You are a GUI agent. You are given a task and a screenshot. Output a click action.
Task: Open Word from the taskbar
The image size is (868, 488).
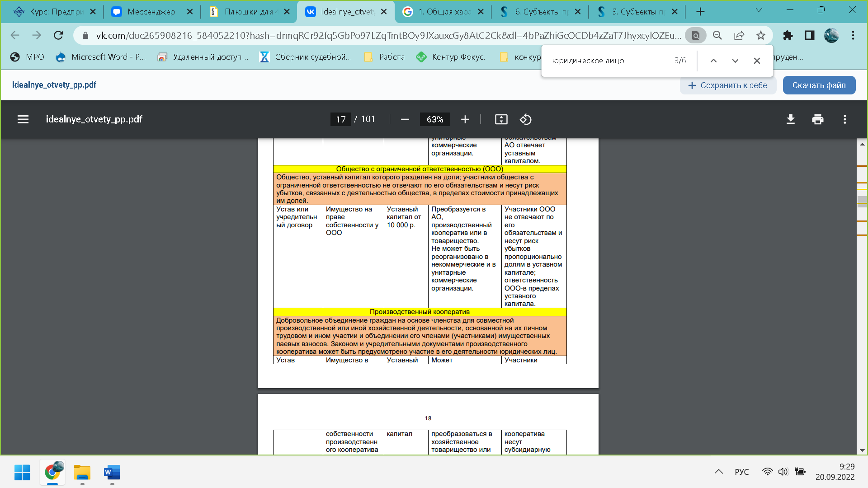[x=112, y=472]
